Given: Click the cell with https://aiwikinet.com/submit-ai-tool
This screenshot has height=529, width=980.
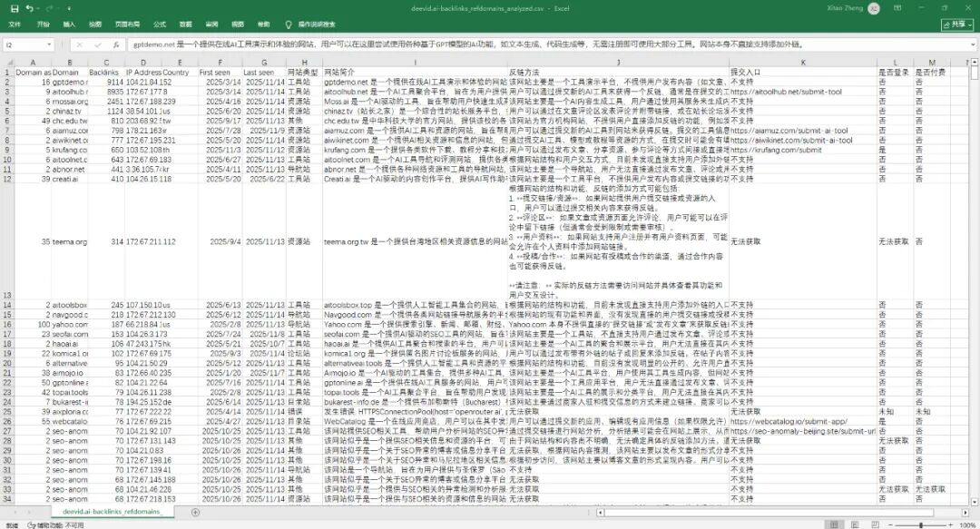Looking at the screenshot, I should pyautogui.click(x=803, y=140).
